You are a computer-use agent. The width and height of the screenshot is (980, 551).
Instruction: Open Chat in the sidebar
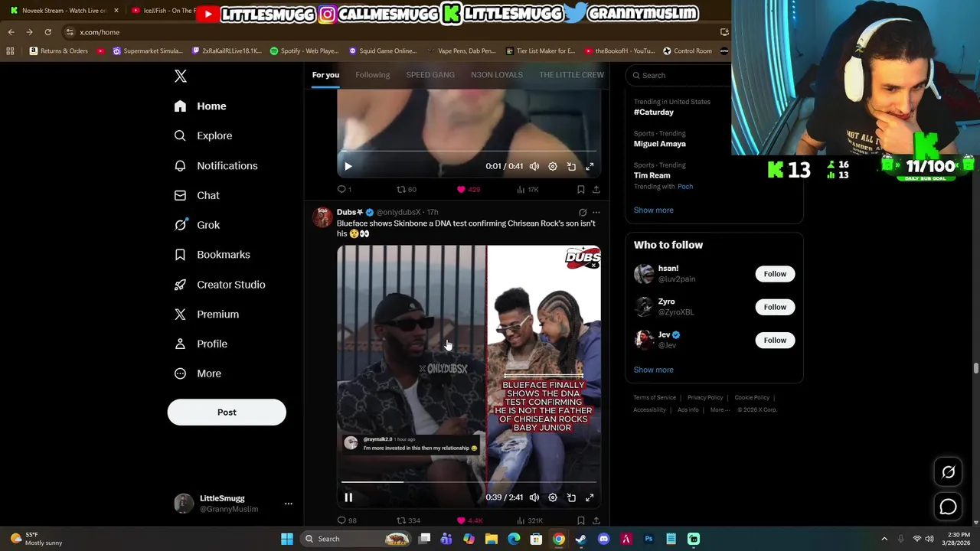click(x=197, y=195)
